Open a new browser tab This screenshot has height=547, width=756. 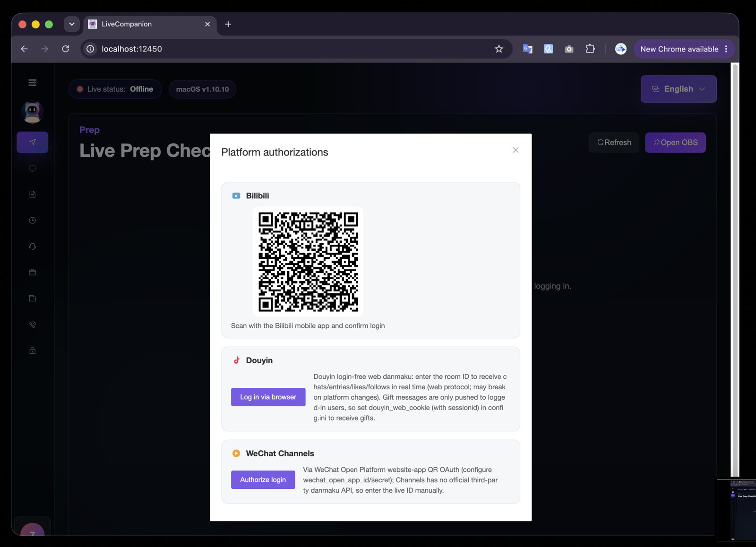click(x=228, y=24)
